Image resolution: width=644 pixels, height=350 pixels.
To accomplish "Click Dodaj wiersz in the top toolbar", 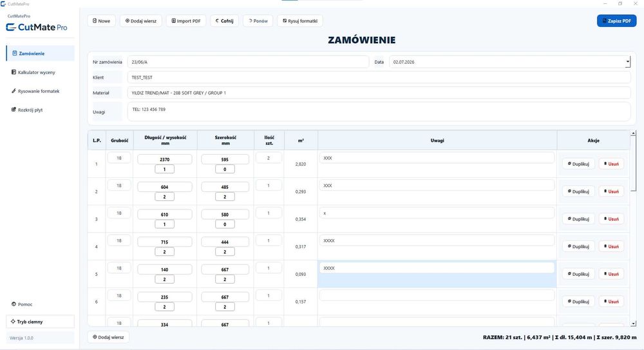I will click(x=141, y=21).
